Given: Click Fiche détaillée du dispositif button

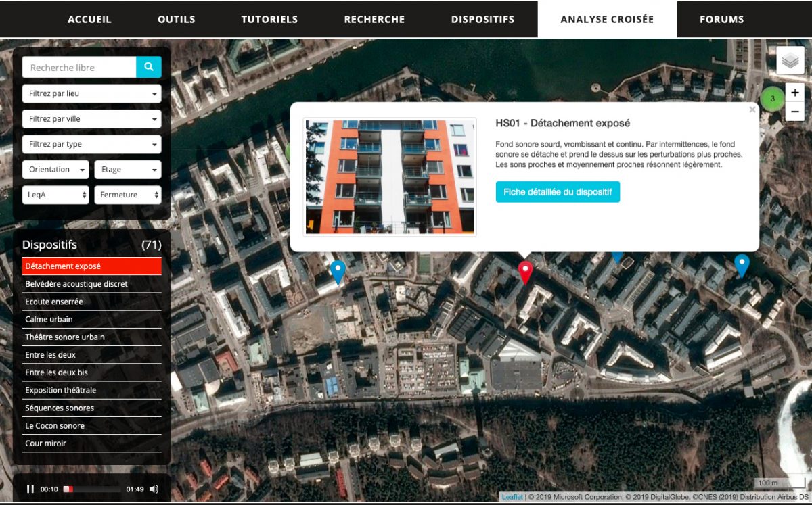Looking at the screenshot, I should point(558,192).
